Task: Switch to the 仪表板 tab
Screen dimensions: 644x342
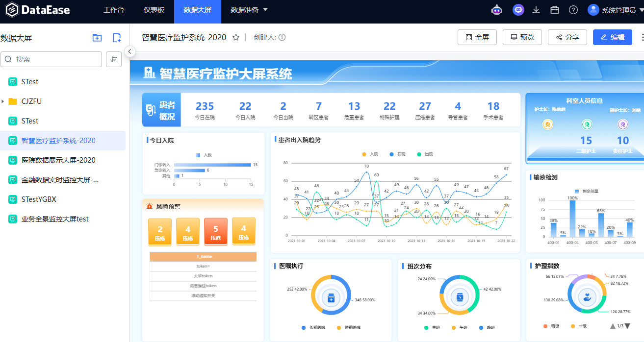Action: pyautogui.click(x=154, y=10)
